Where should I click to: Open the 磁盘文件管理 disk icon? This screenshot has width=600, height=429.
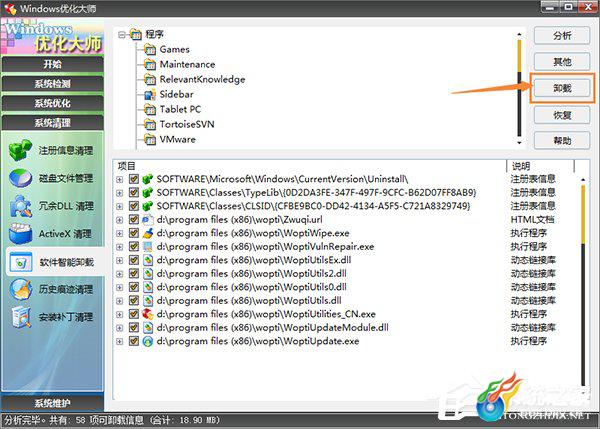[x=20, y=178]
